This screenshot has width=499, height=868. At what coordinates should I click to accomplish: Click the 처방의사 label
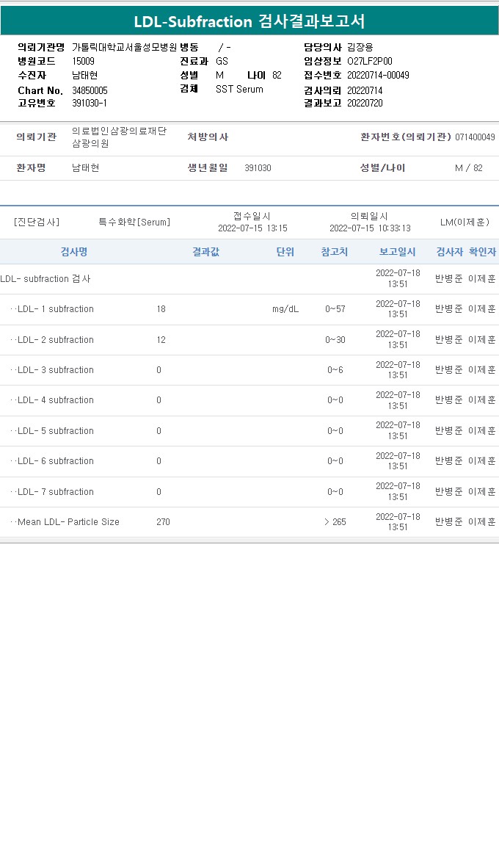click(x=208, y=137)
